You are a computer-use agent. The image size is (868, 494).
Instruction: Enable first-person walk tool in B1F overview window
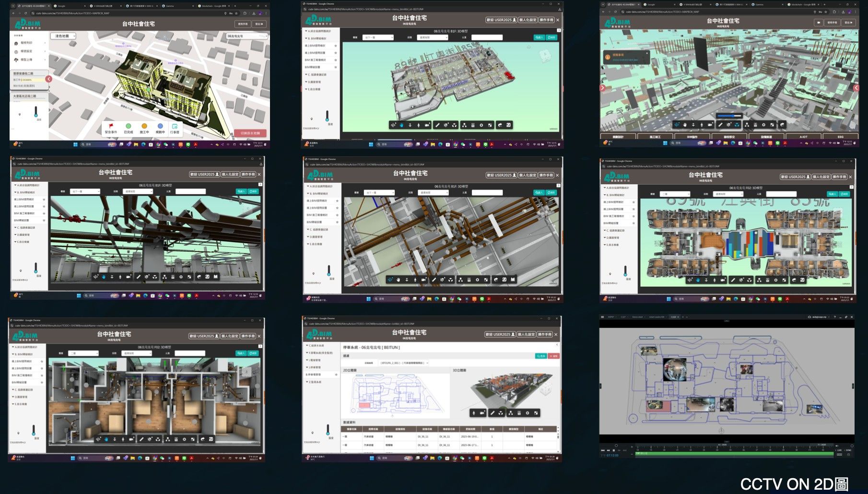pyautogui.click(x=419, y=125)
